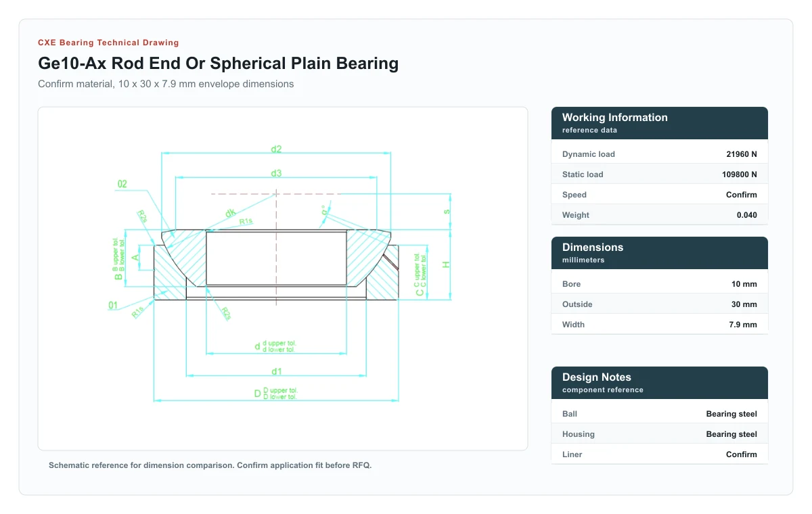Click the Liner Confirm value
Viewport: 812px width, 514px height.
742,454
